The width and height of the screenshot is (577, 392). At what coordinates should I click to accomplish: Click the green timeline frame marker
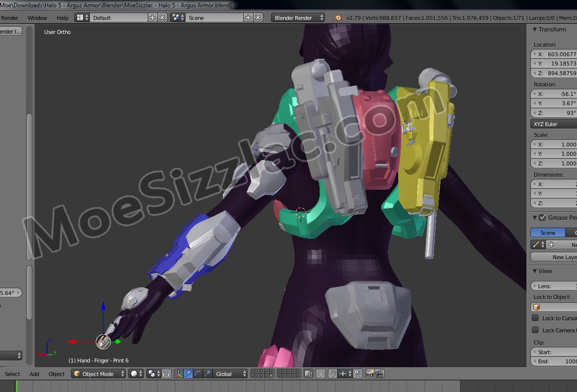(x=16, y=386)
